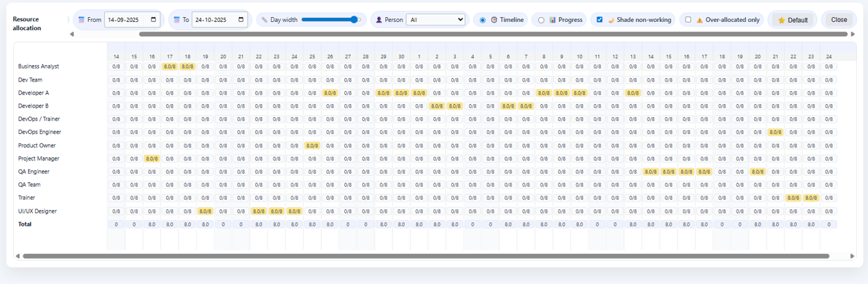This screenshot has height=284, width=868.
Task: Click the day 27 column header
Action: [348, 56]
